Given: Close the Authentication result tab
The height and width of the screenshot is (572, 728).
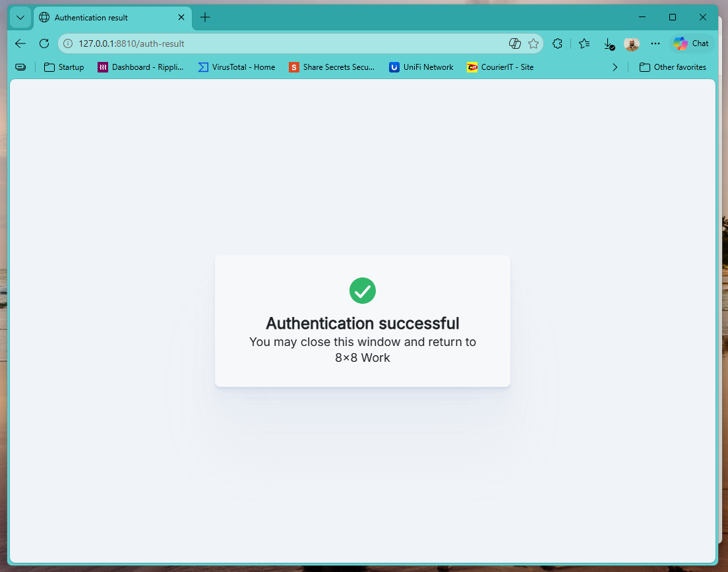Looking at the screenshot, I should point(181,17).
